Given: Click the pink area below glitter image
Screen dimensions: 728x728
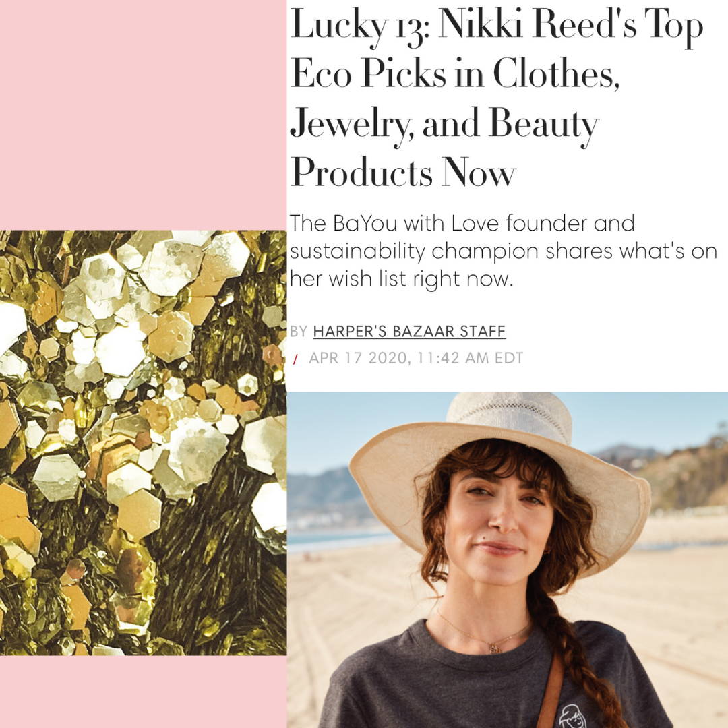Looking at the screenshot, I should pyautogui.click(x=143, y=692).
